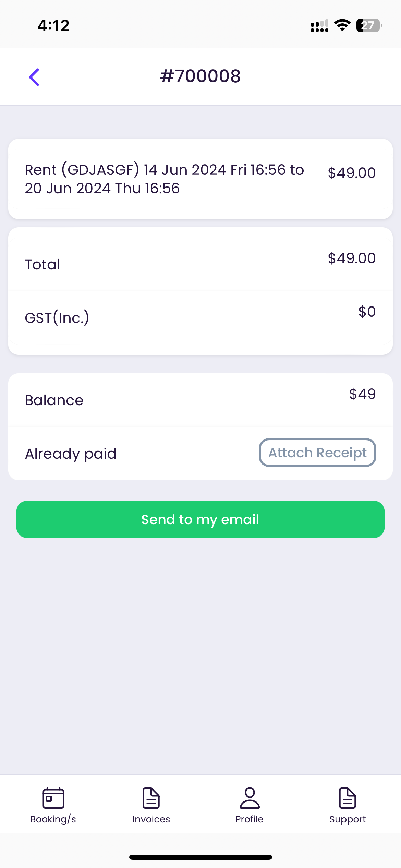Tap the cellular signal bars icon
This screenshot has width=401, height=868.
[x=319, y=26]
